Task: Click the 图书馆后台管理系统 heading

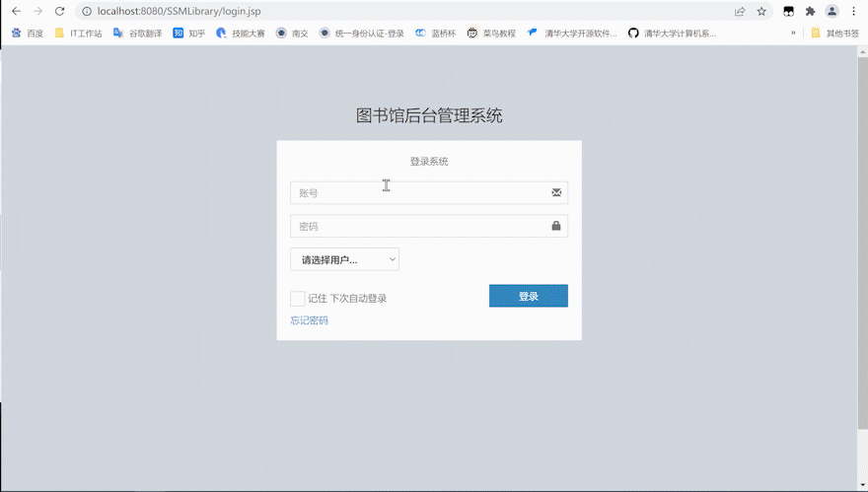Action: click(429, 115)
